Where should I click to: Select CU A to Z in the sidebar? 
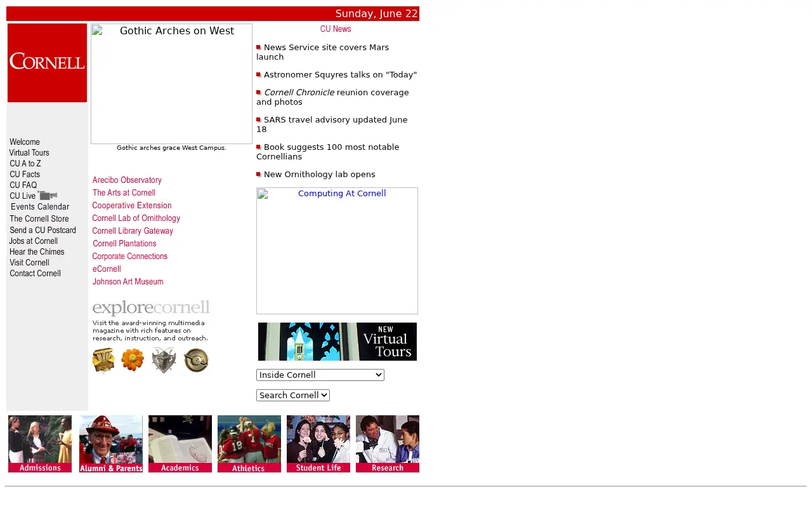[25, 164]
